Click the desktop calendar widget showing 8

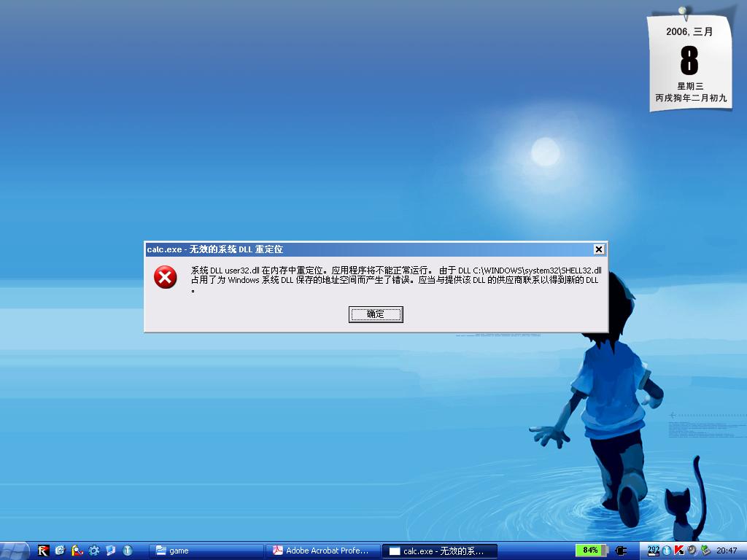[689, 64]
